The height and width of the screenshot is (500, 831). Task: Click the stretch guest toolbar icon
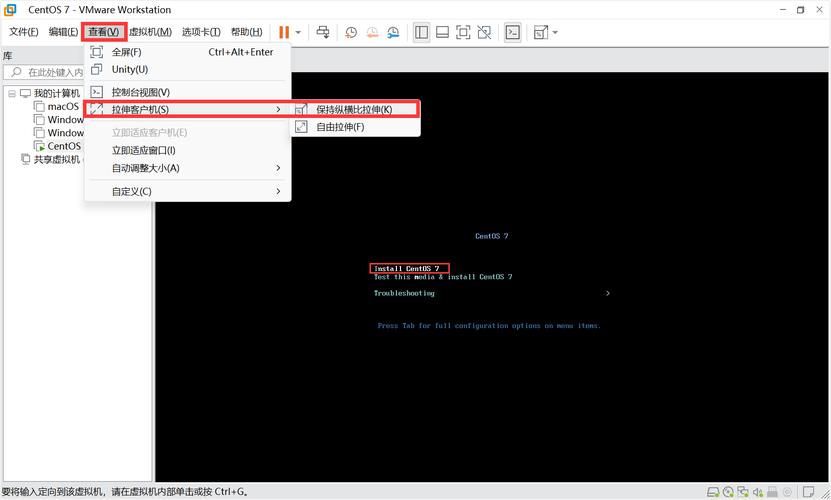(x=541, y=32)
